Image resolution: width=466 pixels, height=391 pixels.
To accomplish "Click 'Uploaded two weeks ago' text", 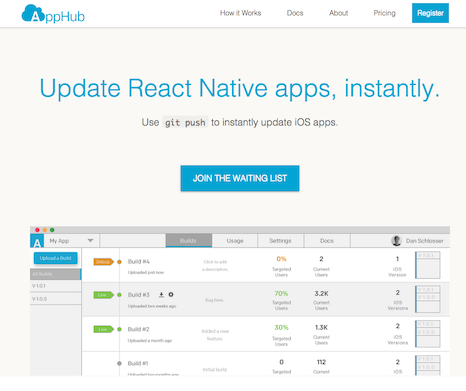I will click(x=152, y=306).
